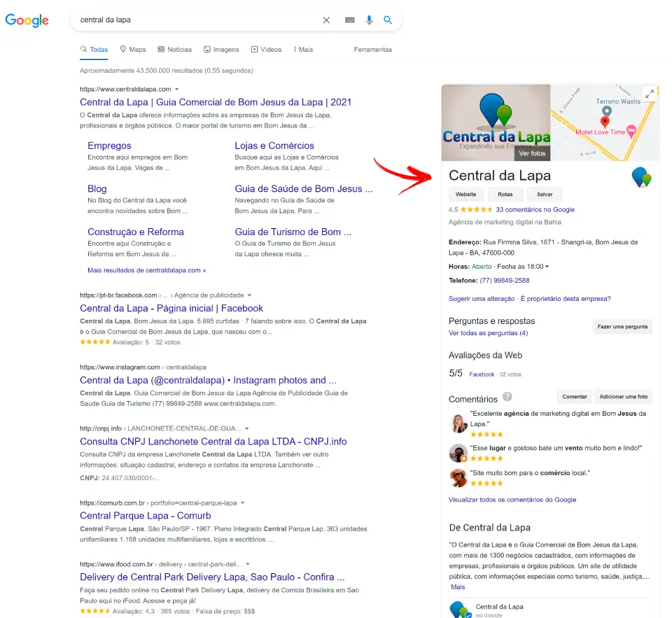Open the Guia de Turismo de Bom sitelink

[x=293, y=232]
